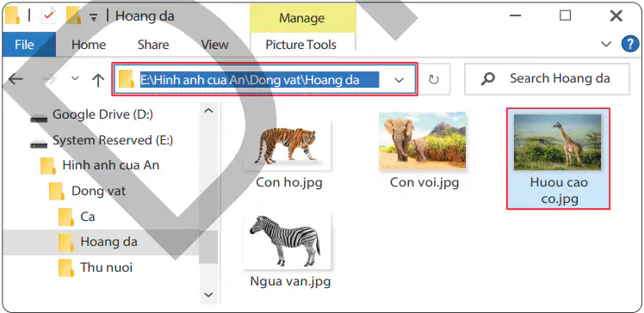Open the Picture Tools tab
The image size is (644, 313).
(x=301, y=45)
